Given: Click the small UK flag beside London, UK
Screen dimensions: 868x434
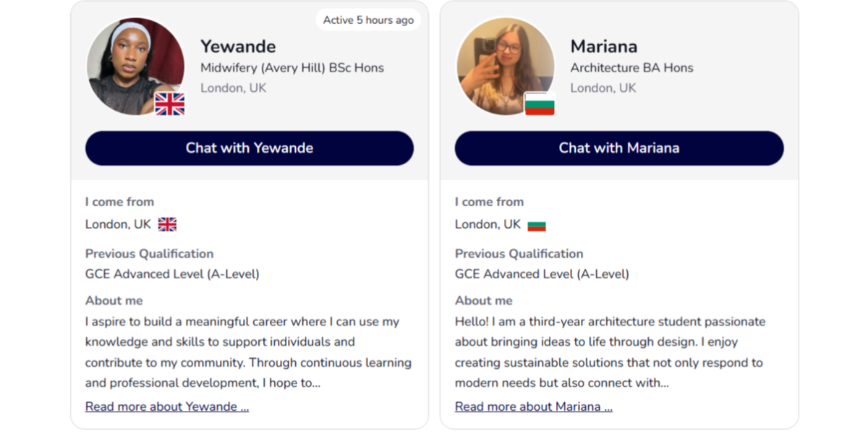Looking at the screenshot, I should [167, 224].
